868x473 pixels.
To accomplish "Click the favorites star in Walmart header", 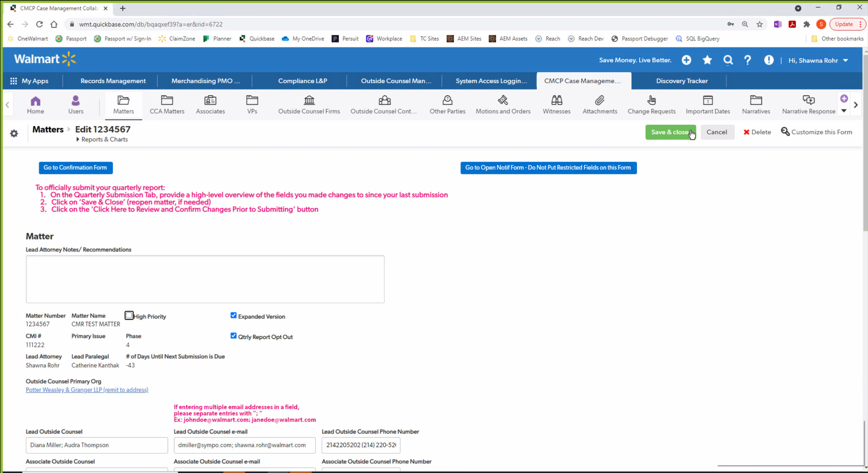I will tap(707, 60).
